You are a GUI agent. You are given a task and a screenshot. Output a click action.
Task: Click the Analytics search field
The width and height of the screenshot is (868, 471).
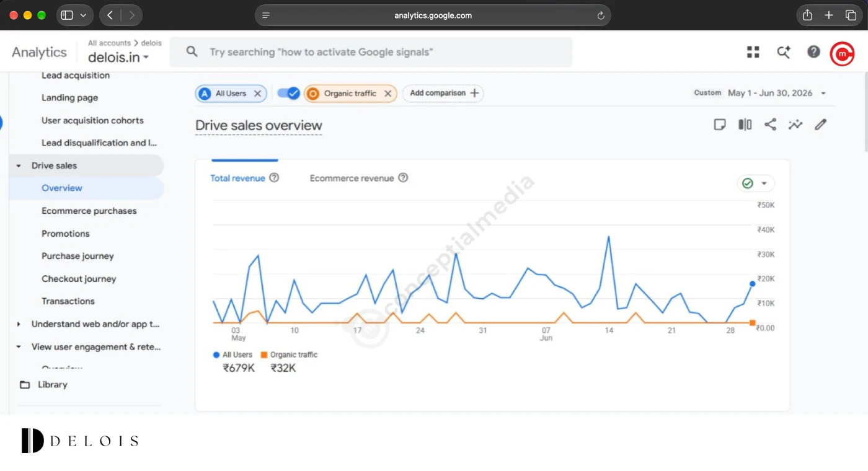click(x=371, y=52)
